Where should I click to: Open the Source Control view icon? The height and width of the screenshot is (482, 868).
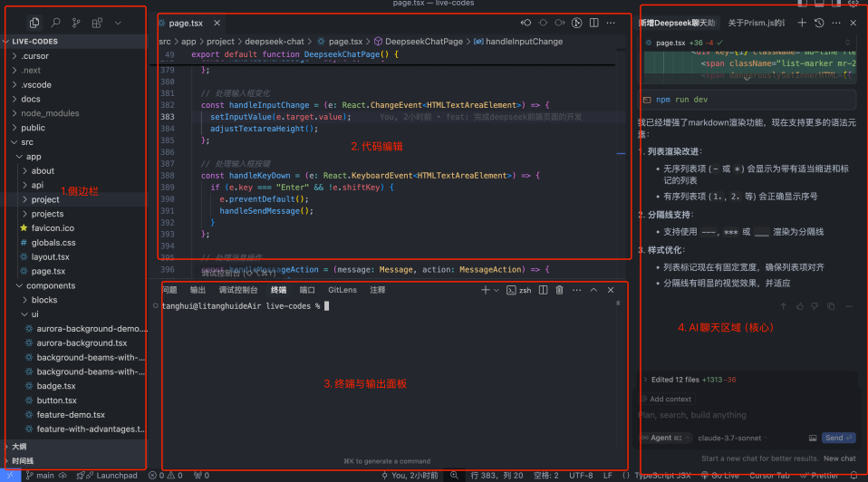76,23
